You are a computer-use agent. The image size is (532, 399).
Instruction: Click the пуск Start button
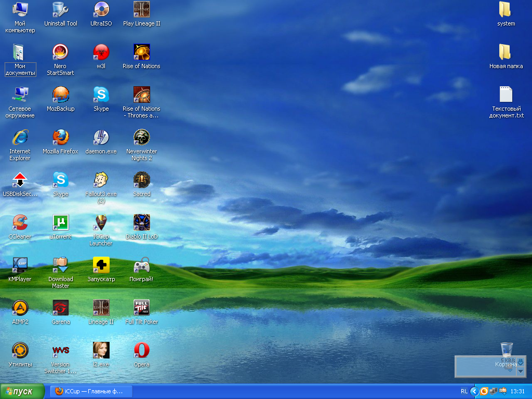tap(22, 392)
